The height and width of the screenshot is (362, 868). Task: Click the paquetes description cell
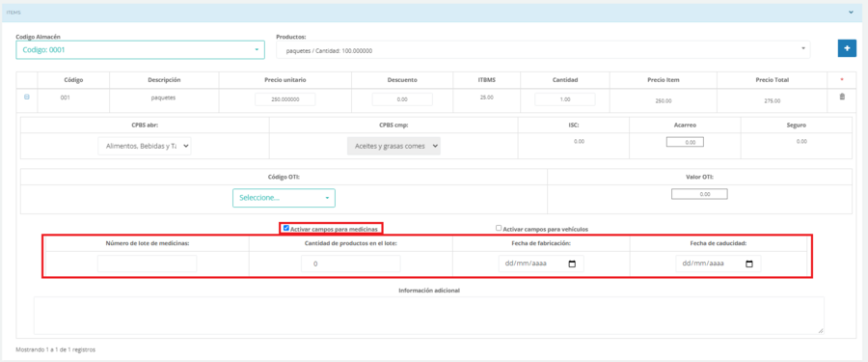click(x=164, y=97)
